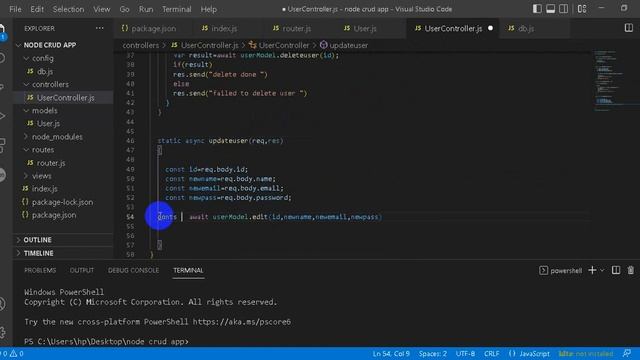The width and height of the screenshot is (640, 360).
Task: Toggle primary side bar layout icon
Action: [537, 9]
